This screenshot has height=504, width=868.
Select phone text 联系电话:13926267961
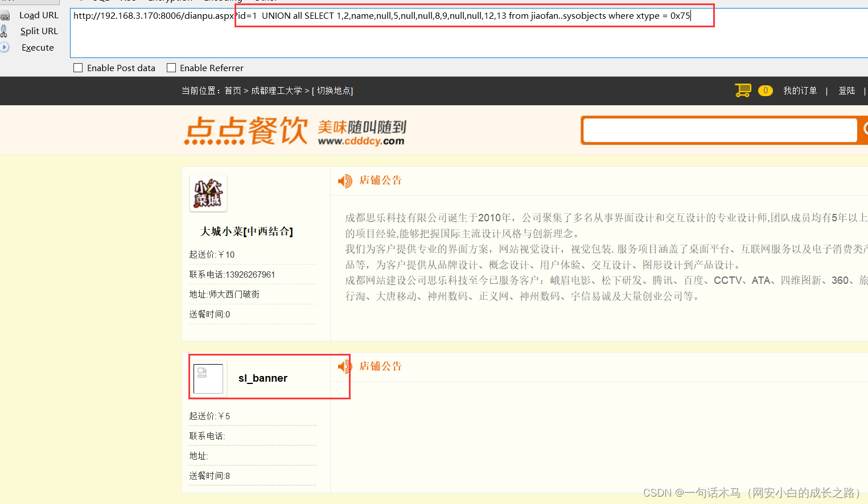tap(232, 274)
